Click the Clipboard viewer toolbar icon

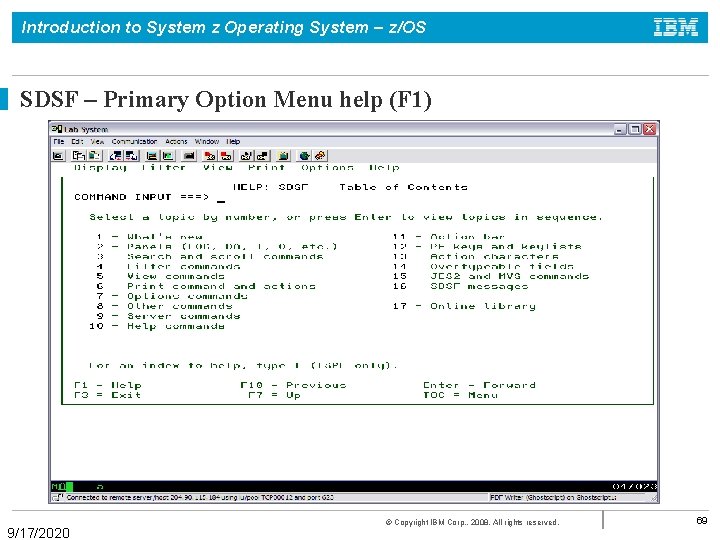pyautogui.click(x=283, y=156)
